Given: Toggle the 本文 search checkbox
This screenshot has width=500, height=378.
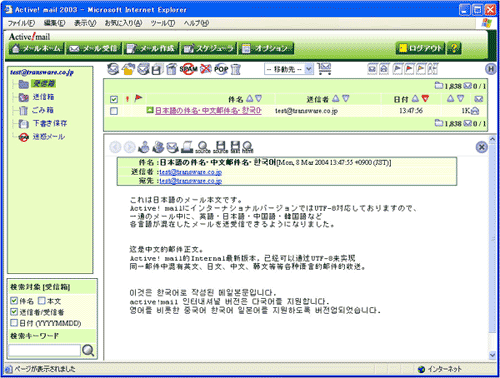Looking at the screenshot, I should point(42,301).
